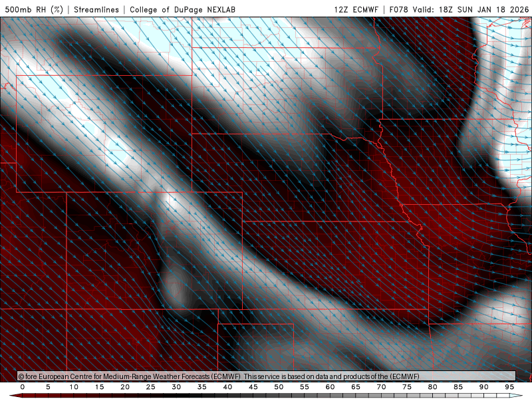Click the "40" percent scale label
This screenshot has width=532, height=399.
coord(227,387)
